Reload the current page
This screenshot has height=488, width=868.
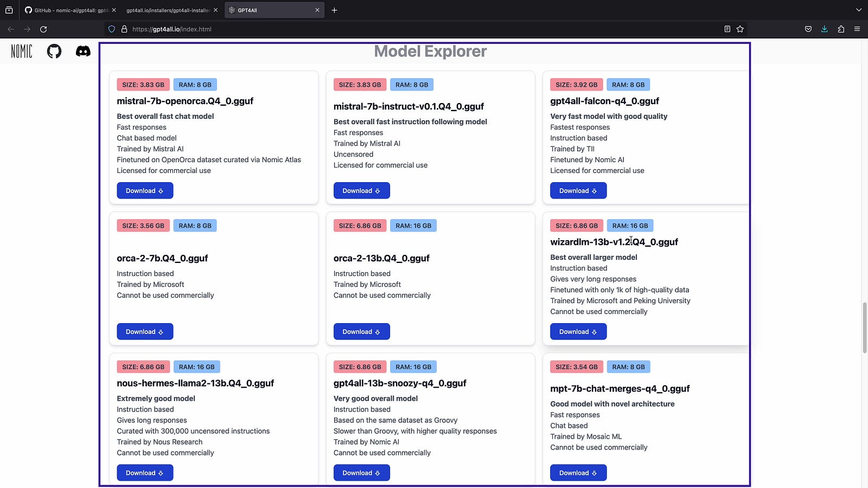[43, 29]
